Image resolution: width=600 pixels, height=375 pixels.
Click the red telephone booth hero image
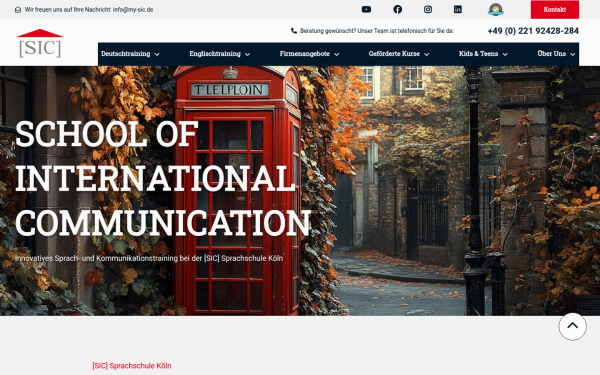tap(300, 191)
